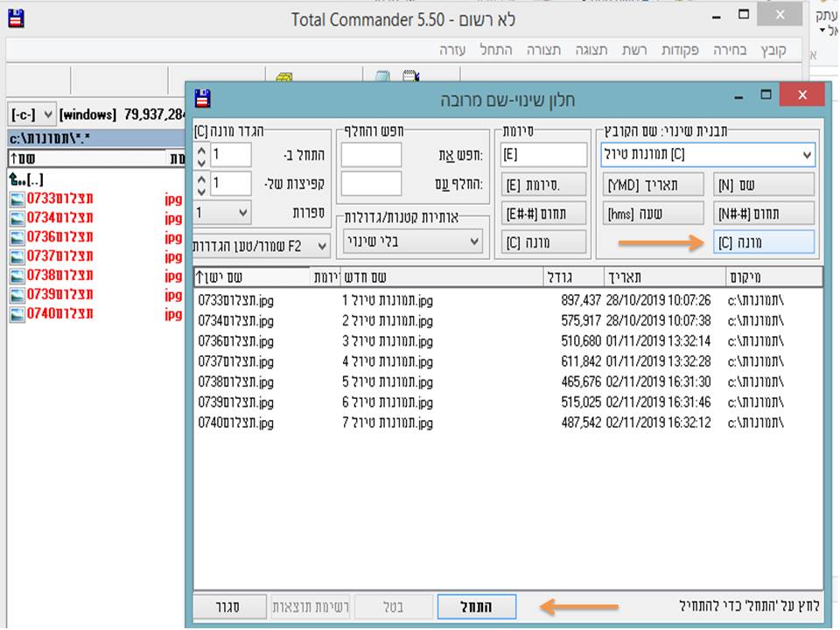Expand the rename mask 'תמונות טיול [C]' combo box
Viewport: 840px width, 630px height.
point(806,155)
